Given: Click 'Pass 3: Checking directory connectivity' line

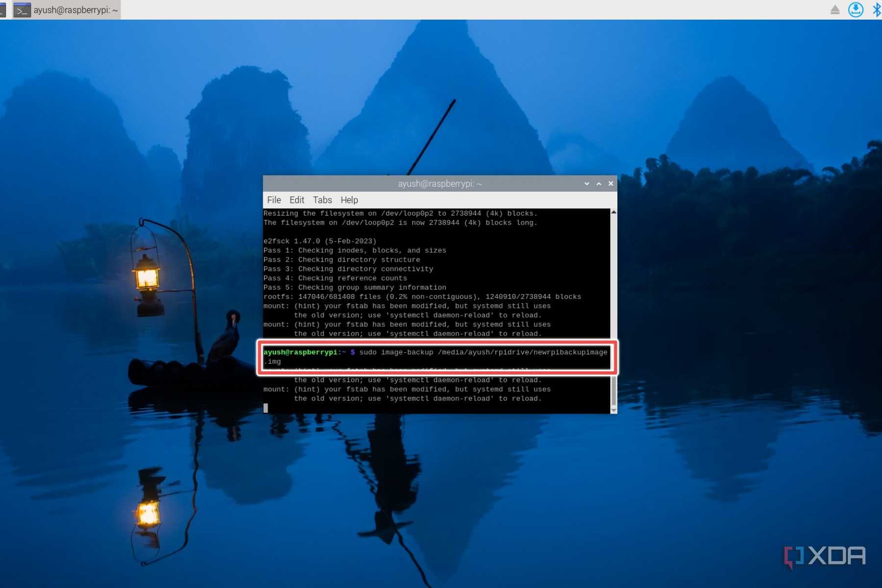Looking at the screenshot, I should pyautogui.click(x=348, y=269).
